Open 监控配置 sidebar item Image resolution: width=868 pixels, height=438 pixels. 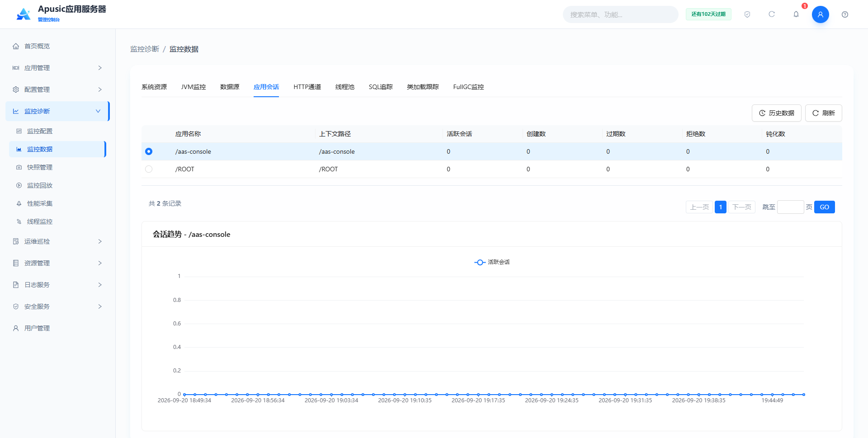click(58, 131)
